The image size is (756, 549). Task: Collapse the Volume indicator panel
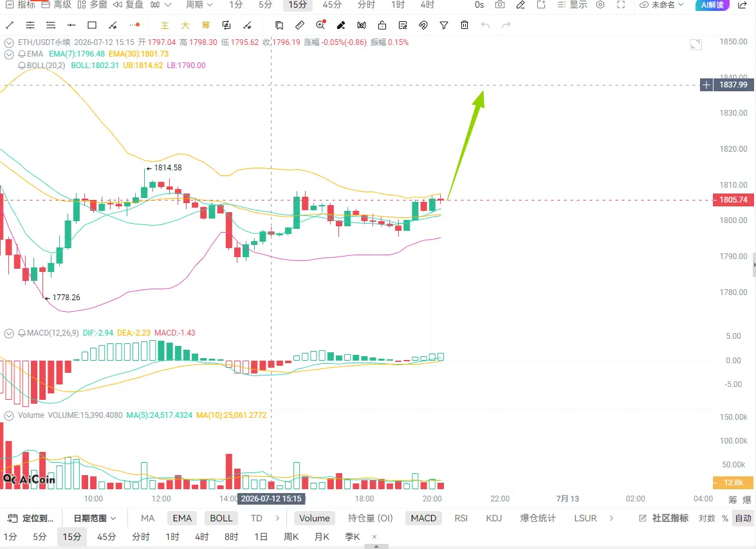[8, 415]
